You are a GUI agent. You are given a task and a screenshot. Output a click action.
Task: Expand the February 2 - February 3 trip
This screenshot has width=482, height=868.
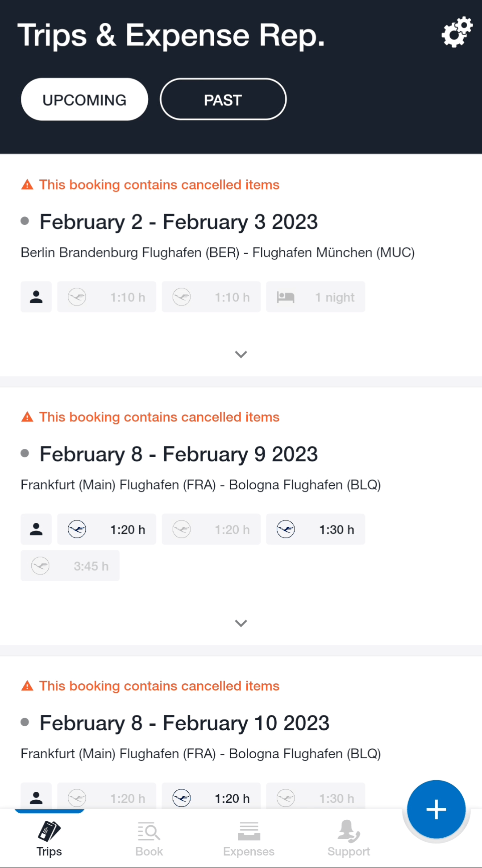[241, 354]
